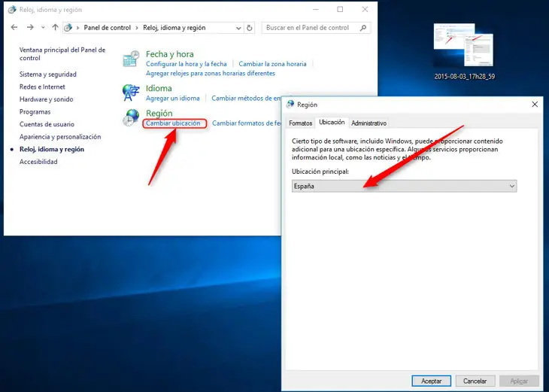Switch to the 'Ubicación' tab
Image resolution: width=549 pixels, height=392 pixels.
(332, 122)
